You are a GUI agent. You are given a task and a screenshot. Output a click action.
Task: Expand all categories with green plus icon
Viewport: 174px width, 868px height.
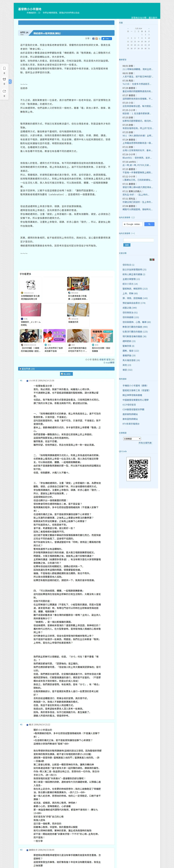click(151, 259)
